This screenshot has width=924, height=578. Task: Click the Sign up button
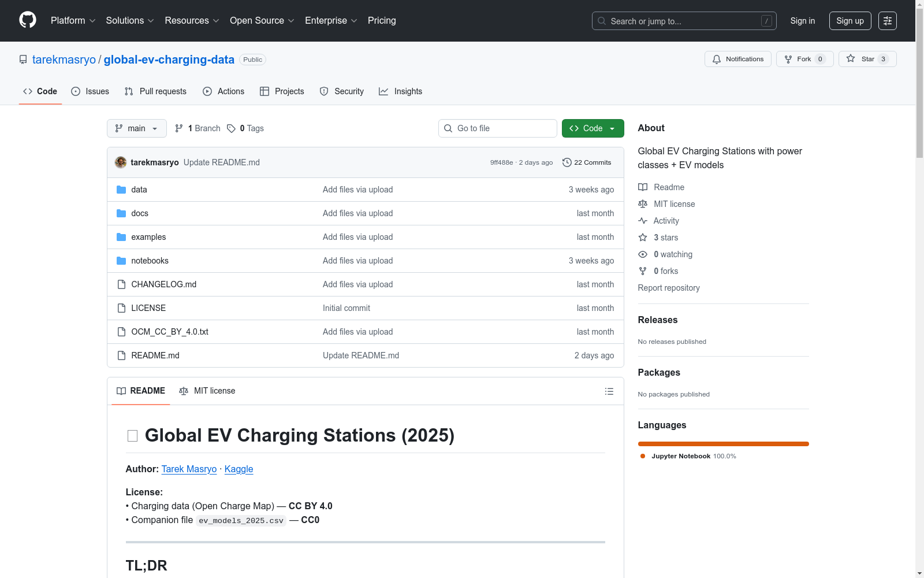(x=850, y=21)
